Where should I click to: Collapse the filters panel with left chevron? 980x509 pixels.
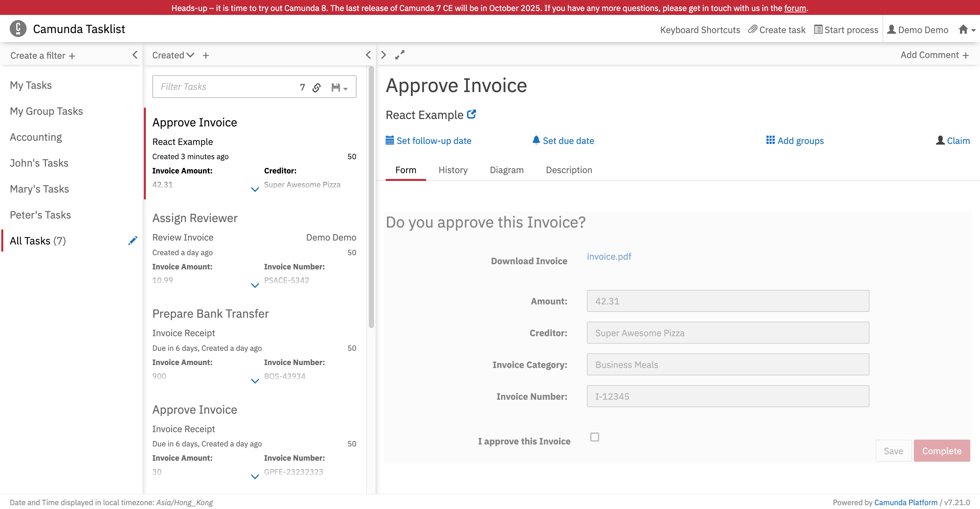pyautogui.click(x=135, y=55)
